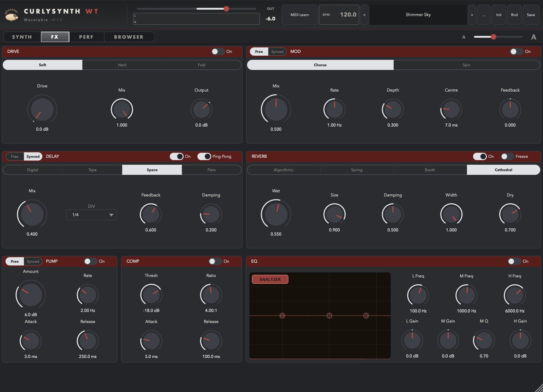
Task: Select the Spin modulation mode
Action: [466, 65]
